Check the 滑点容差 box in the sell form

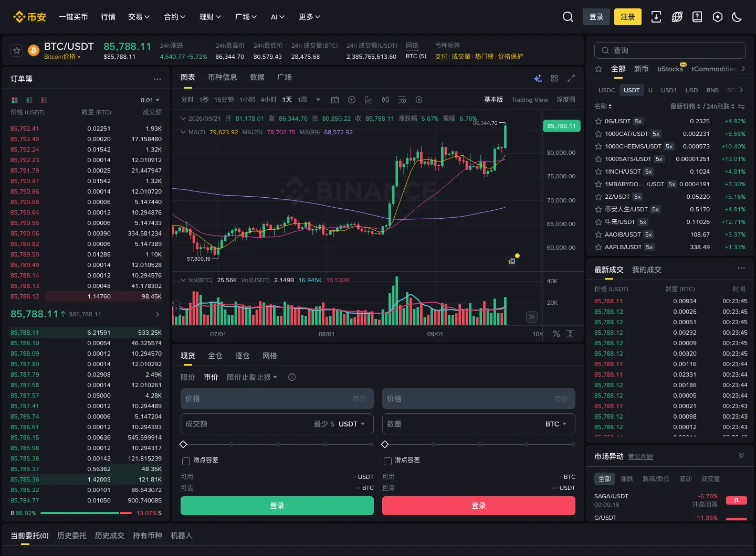click(387, 461)
